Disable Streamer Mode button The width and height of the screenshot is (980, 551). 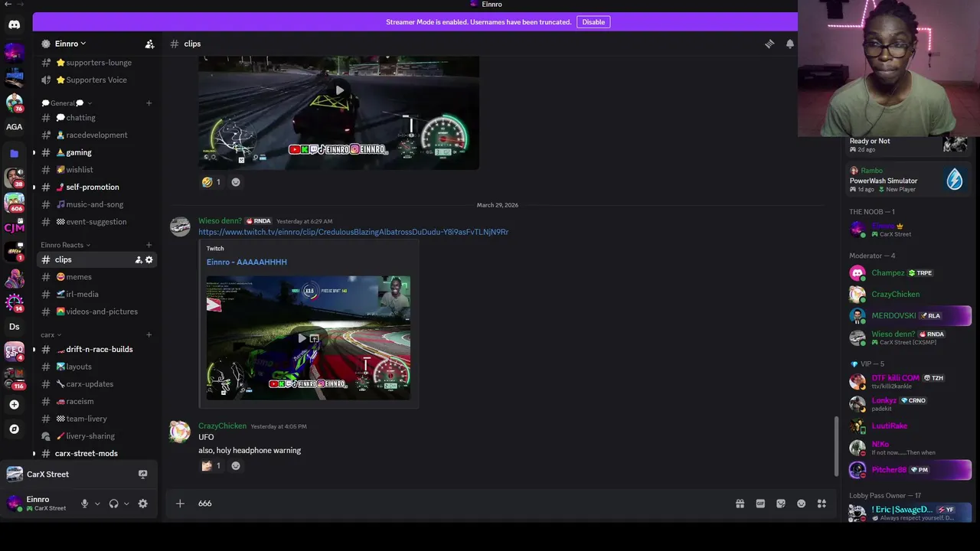point(593,21)
